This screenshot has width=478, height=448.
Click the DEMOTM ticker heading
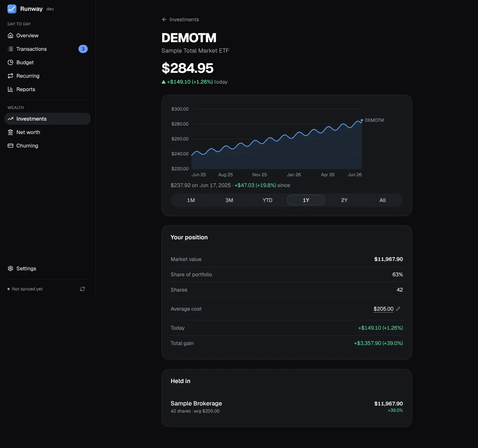point(189,38)
